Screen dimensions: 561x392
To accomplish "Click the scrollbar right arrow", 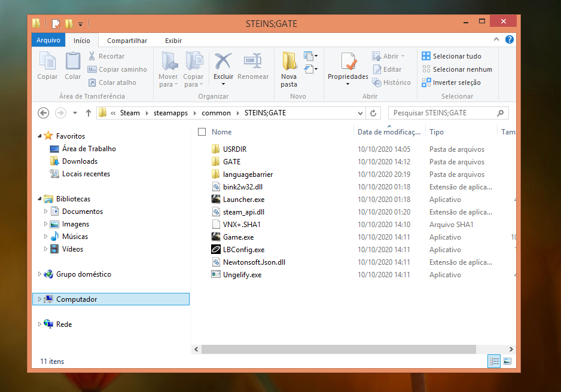I will point(511,349).
